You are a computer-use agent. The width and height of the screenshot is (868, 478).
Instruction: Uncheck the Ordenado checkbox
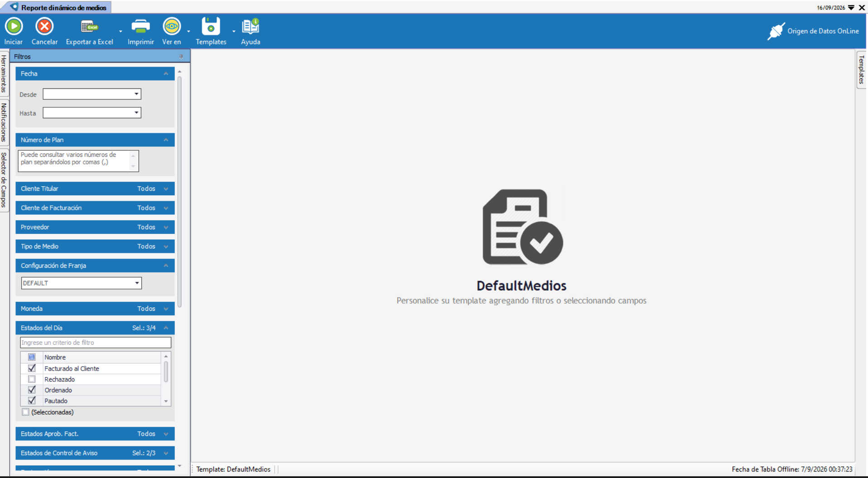32,390
